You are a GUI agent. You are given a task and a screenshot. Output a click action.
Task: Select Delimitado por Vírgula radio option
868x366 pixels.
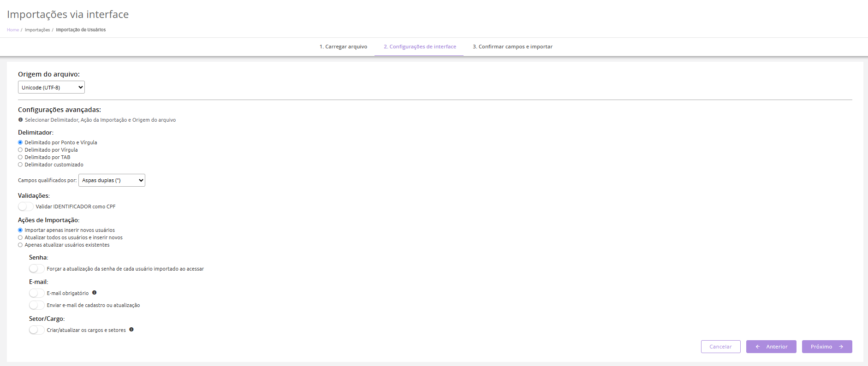point(20,150)
